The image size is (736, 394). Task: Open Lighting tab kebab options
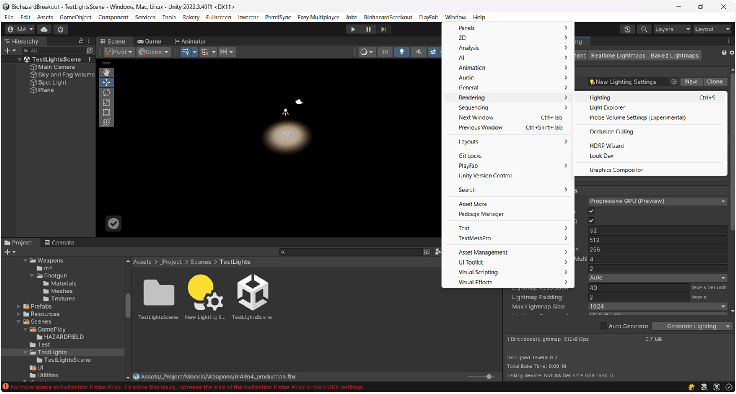click(728, 41)
